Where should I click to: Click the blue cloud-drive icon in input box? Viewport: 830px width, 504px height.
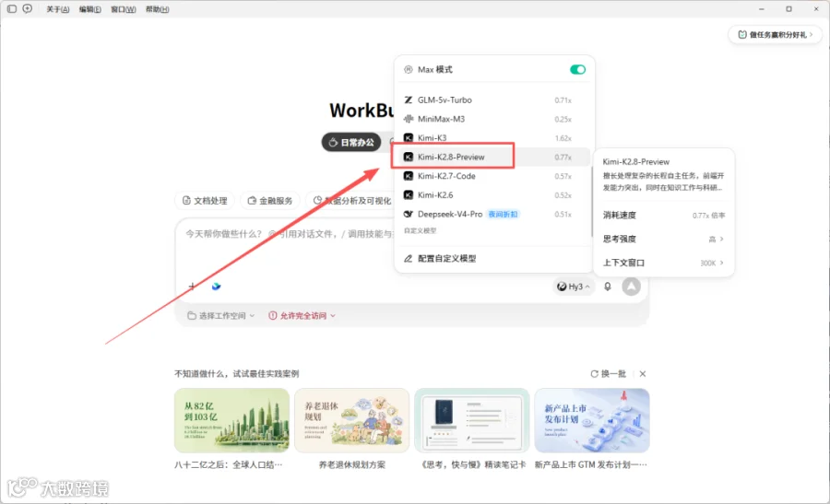coord(216,287)
